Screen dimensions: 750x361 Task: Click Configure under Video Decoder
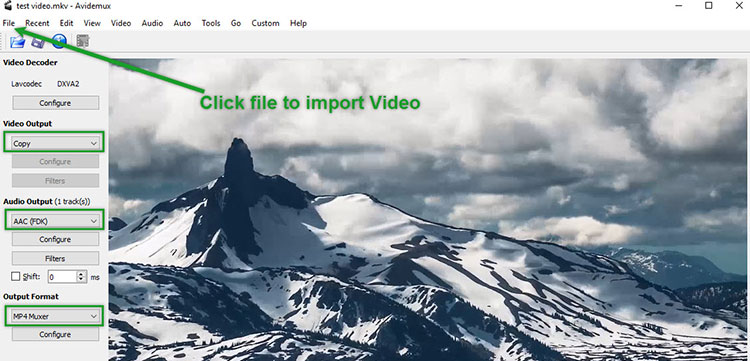(55, 103)
